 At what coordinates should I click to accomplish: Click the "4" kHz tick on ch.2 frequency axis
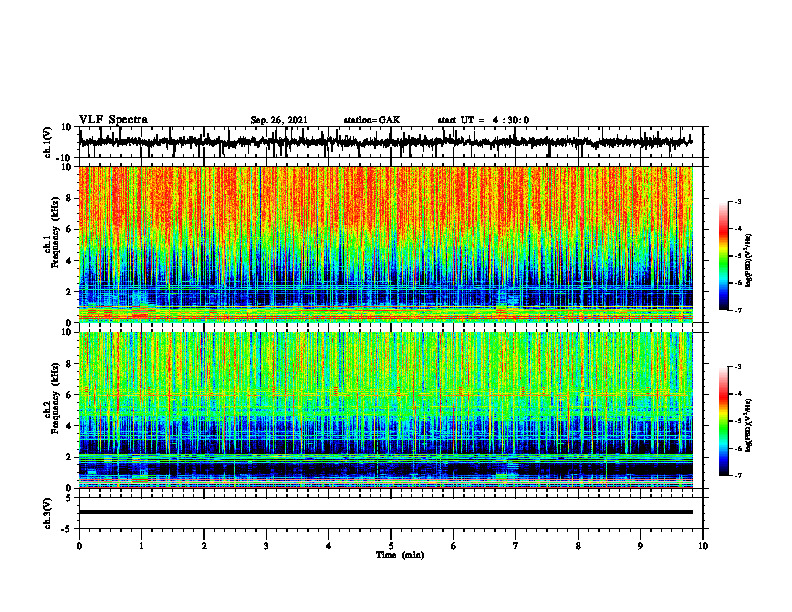click(x=70, y=426)
